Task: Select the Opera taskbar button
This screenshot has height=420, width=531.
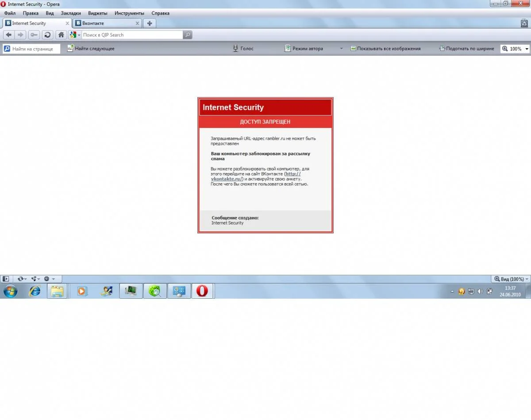Action: [203, 291]
